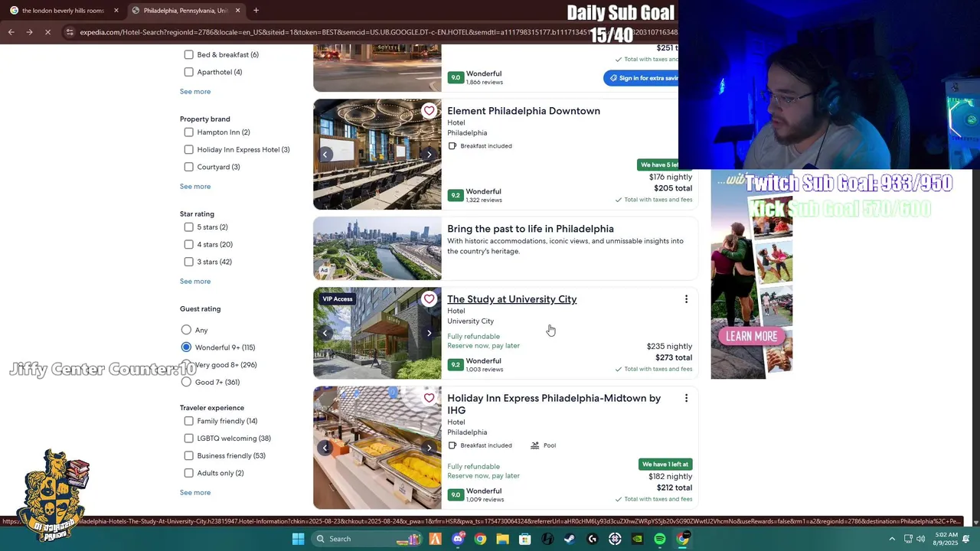The image size is (980, 551).
Task: Open The Study hotel photo thumbnail
Action: tap(377, 333)
